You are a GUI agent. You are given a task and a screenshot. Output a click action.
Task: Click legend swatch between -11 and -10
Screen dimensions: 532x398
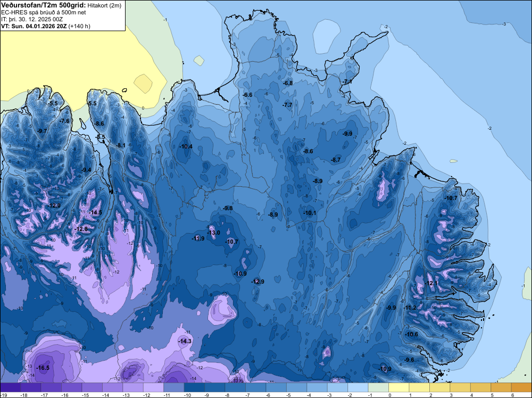pos(174,387)
